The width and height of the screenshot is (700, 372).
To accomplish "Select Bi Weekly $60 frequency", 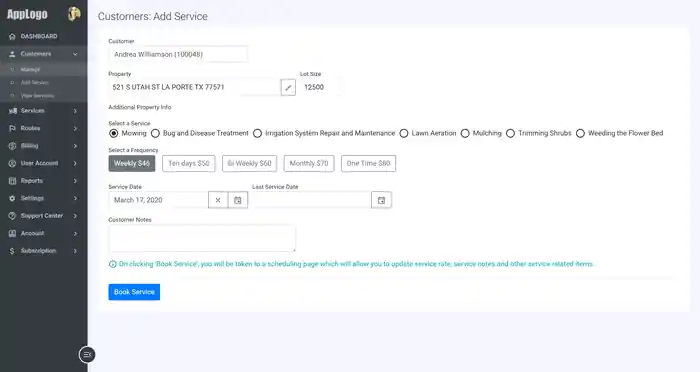I will pyautogui.click(x=250, y=163).
